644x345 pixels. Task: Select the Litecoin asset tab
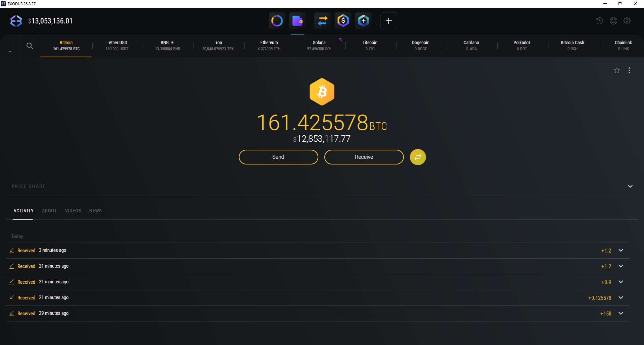(x=370, y=46)
